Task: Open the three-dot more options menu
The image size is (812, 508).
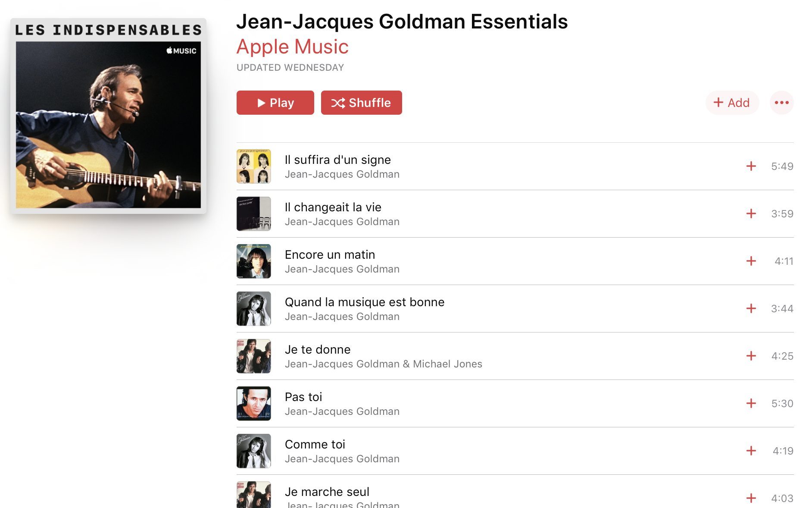Action: (781, 103)
